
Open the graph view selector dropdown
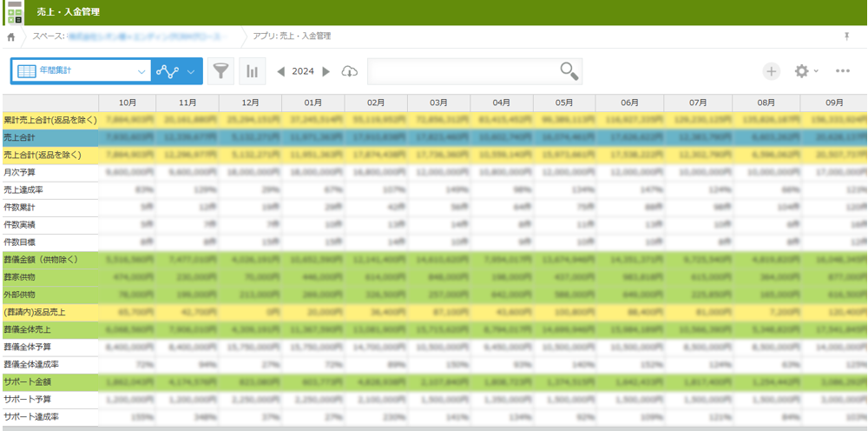[x=176, y=71]
